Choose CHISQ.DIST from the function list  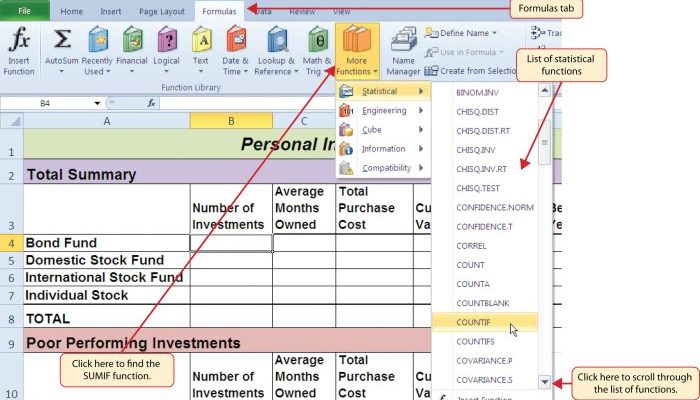[x=477, y=112]
